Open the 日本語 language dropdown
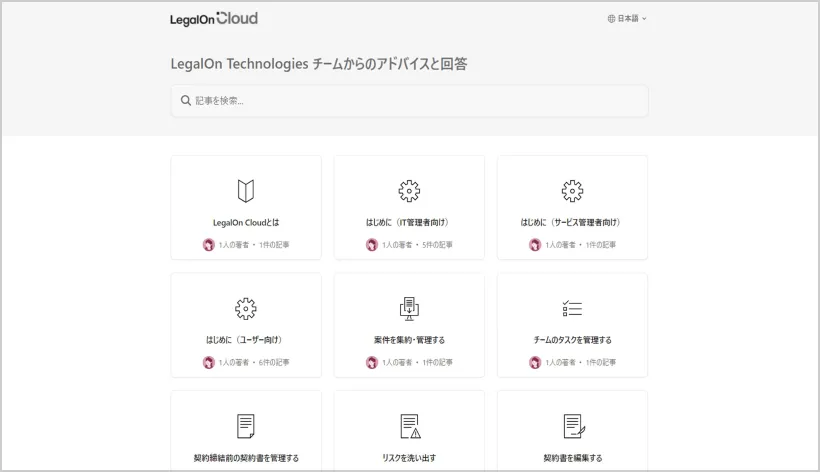Image resolution: width=820 pixels, height=472 pixels. (628, 18)
